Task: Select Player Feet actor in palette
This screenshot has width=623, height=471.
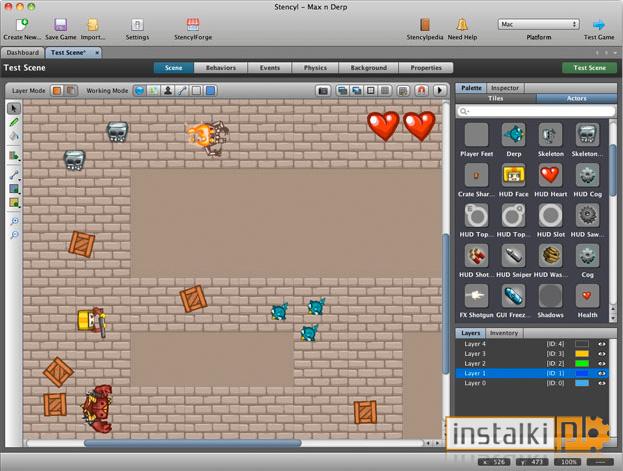Action: [476, 135]
